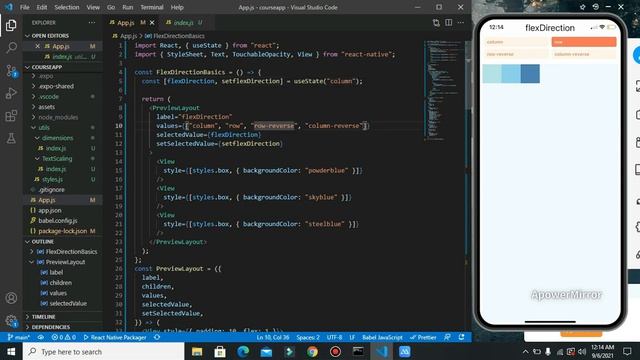Open the Mail app from taskbar

coord(266,351)
